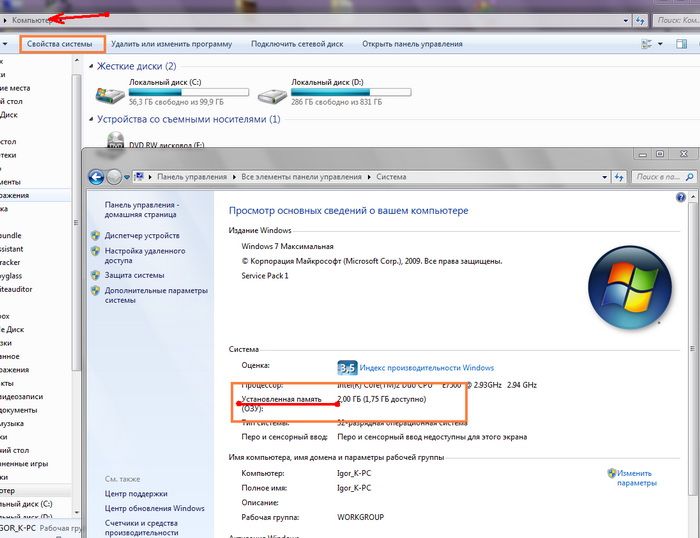Click the Explorer search field
700x538 pixels.
(x=677, y=21)
